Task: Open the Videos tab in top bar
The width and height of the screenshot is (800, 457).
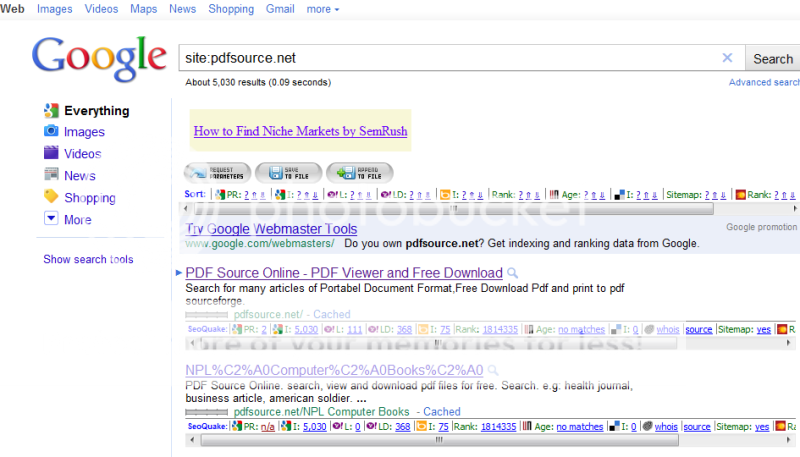Action: click(101, 9)
